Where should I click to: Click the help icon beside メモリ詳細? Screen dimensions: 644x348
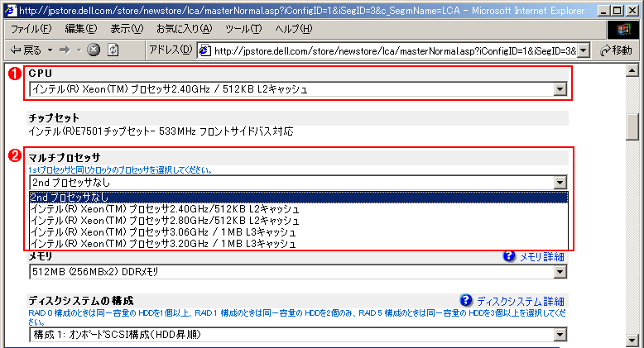tap(509, 256)
